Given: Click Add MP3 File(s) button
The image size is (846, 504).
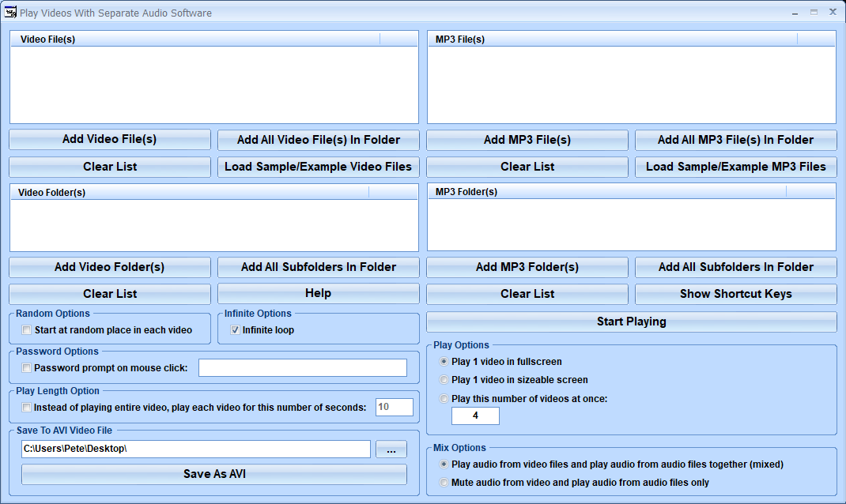Looking at the screenshot, I should click(x=527, y=140).
